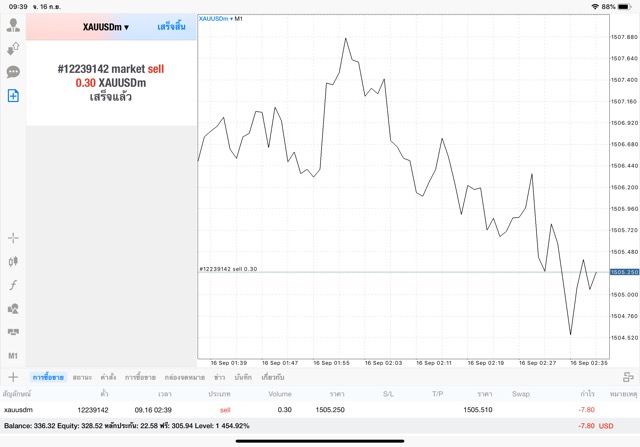Image resolution: width=640 pixels, height=447 pixels.
Task: Switch to the ข่าว tab
Action: coord(219,377)
